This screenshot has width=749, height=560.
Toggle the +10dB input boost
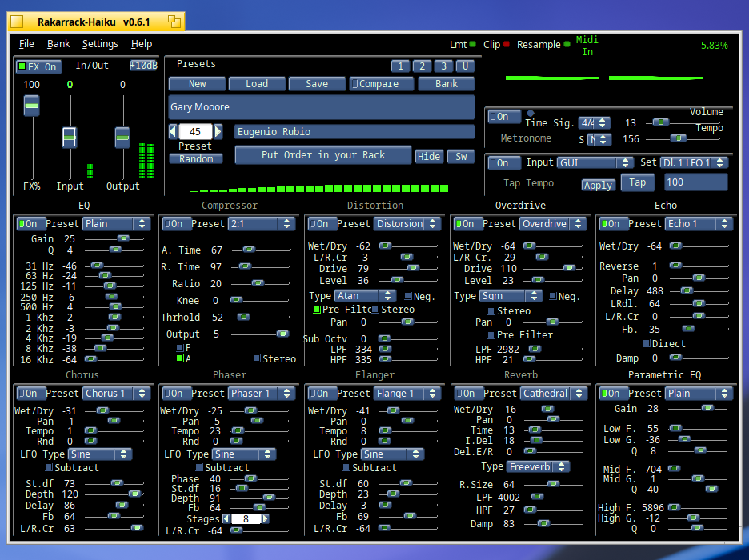point(144,66)
